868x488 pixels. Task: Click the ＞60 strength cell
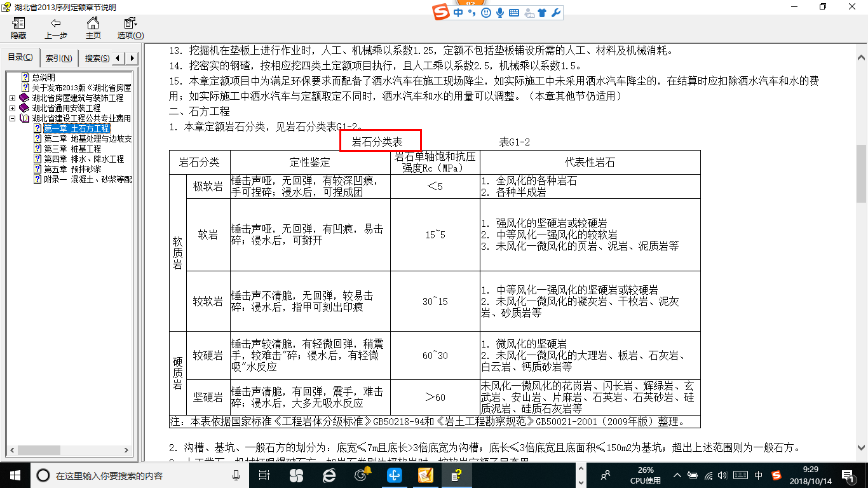pyautogui.click(x=435, y=397)
